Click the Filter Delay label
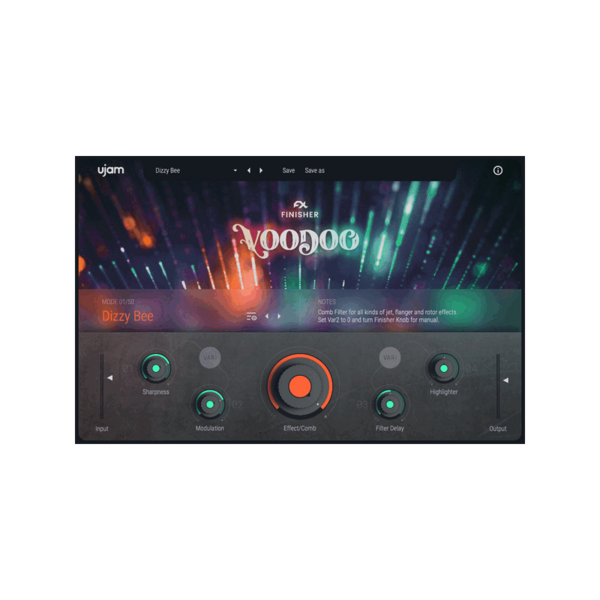 coord(390,428)
